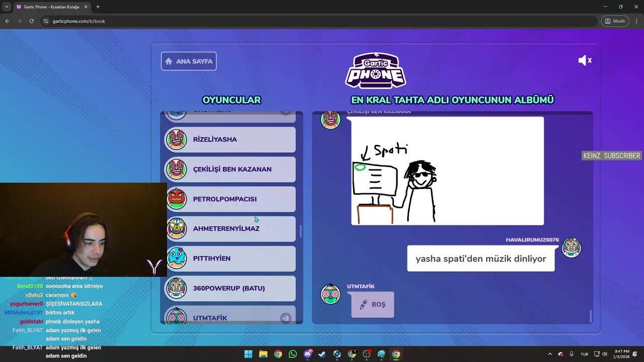
Task: Click the Gartic Phone logo
Action: (375, 71)
